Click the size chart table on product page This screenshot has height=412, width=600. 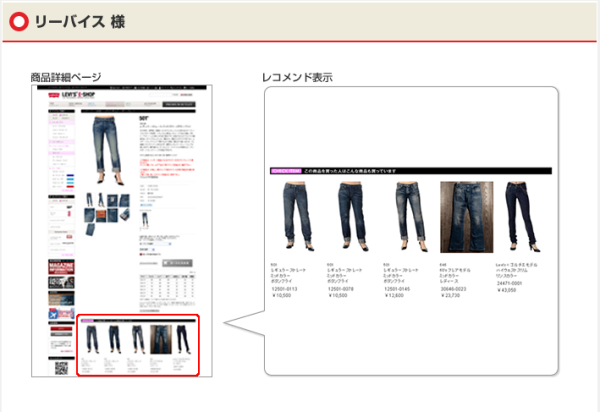167,287
